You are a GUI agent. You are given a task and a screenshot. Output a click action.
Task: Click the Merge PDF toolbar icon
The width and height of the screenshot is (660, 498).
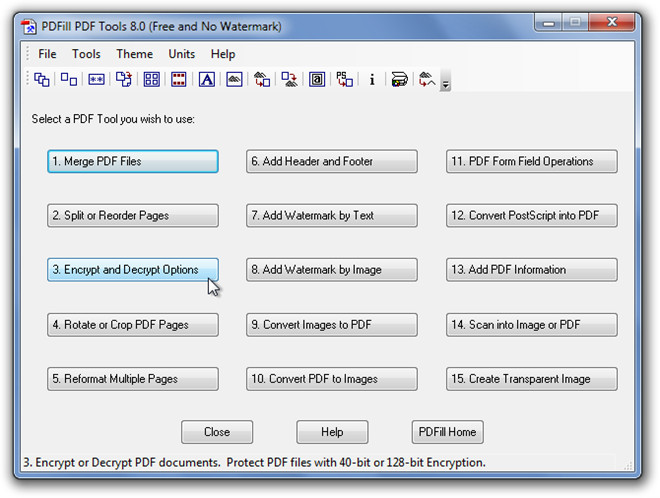(x=42, y=79)
